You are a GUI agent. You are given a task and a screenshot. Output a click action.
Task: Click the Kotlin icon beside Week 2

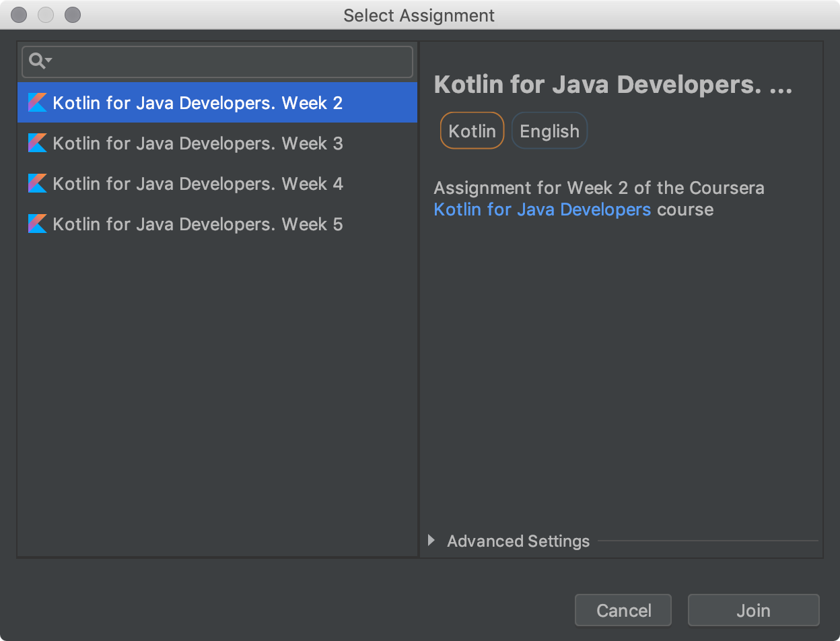point(37,102)
